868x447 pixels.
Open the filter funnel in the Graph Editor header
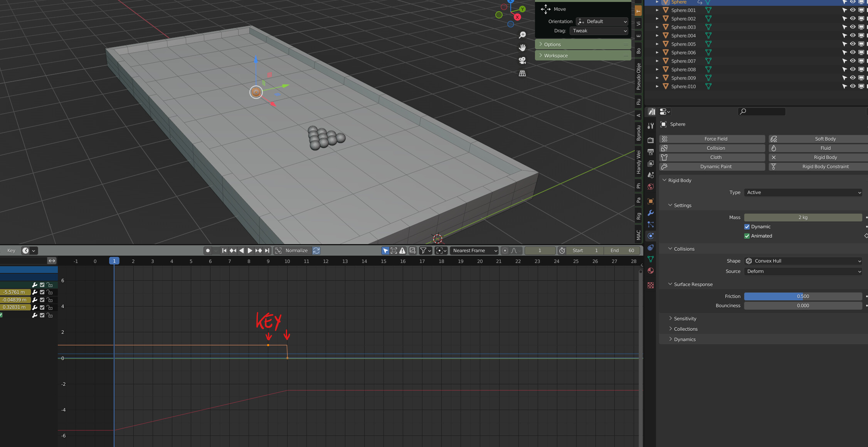point(423,250)
